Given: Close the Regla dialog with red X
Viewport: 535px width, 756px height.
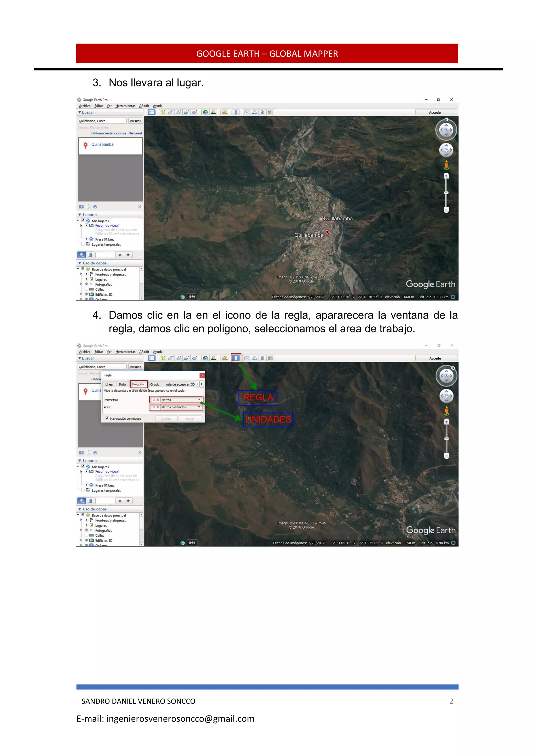Looking at the screenshot, I should pyautogui.click(x=202, y=375).
